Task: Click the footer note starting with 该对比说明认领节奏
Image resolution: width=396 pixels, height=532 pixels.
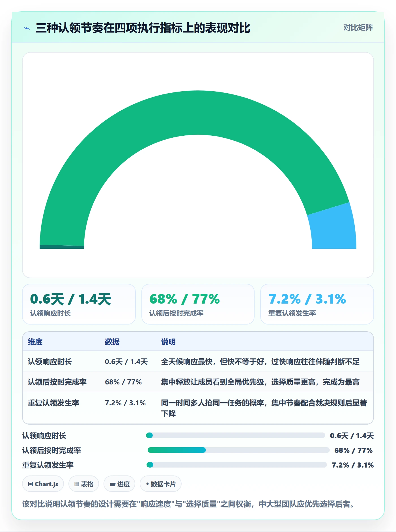Action: point(188,504)
